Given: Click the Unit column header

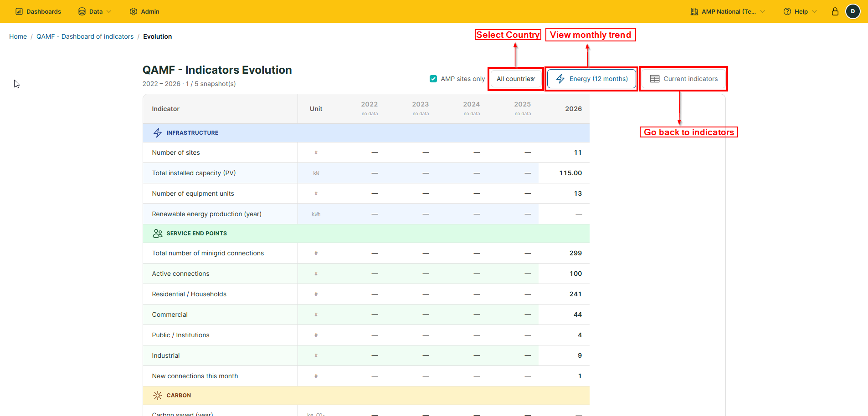Looking at the screenshot, I should pyautogui.click(x=316, y=109).
